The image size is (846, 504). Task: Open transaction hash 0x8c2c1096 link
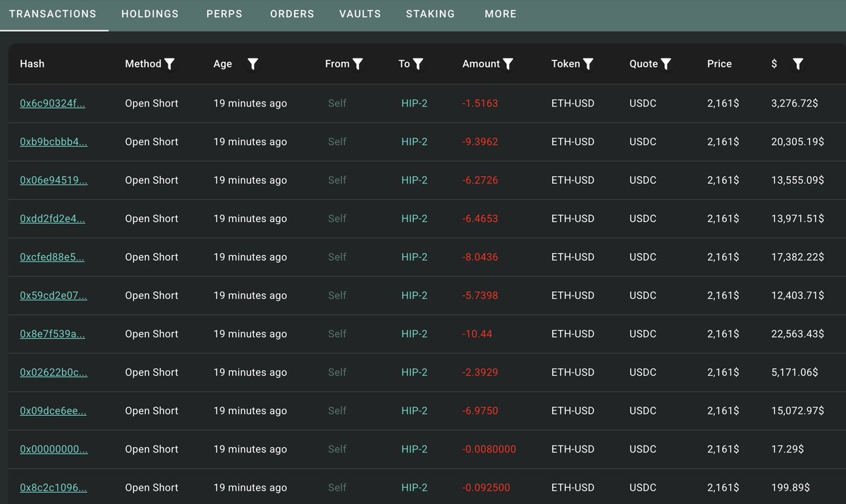point(54,488)
